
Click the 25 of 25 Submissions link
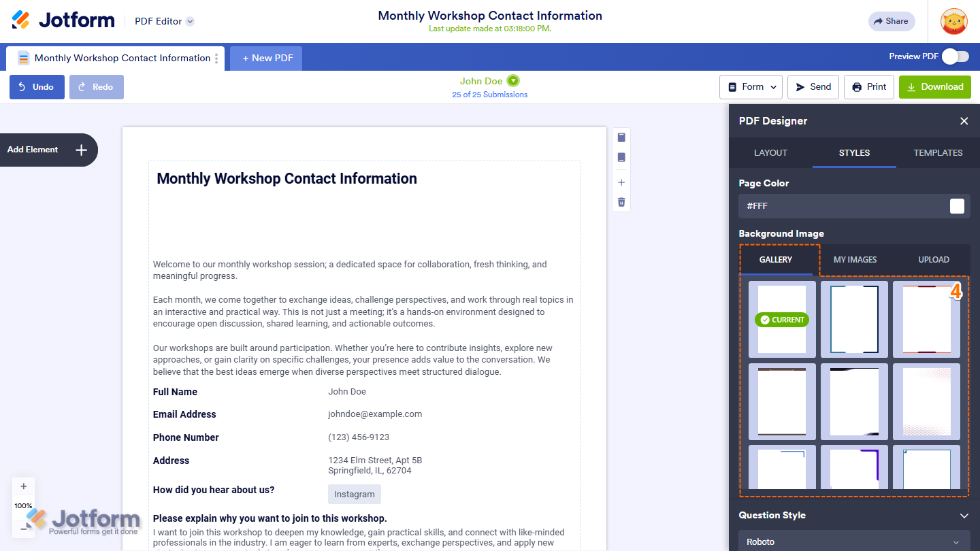pyautogui.click(x=490, y=95)
